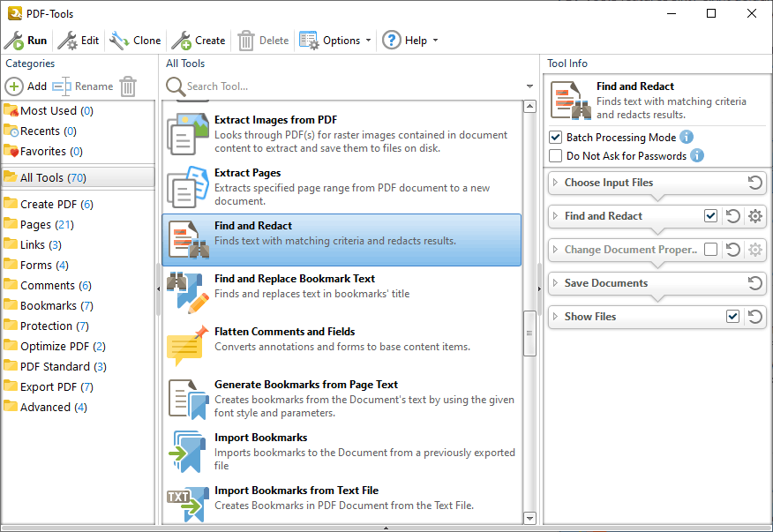Open the Edit tool button
Image resolution: width=773 pixels, height=532 pixels.
(79, 41)
